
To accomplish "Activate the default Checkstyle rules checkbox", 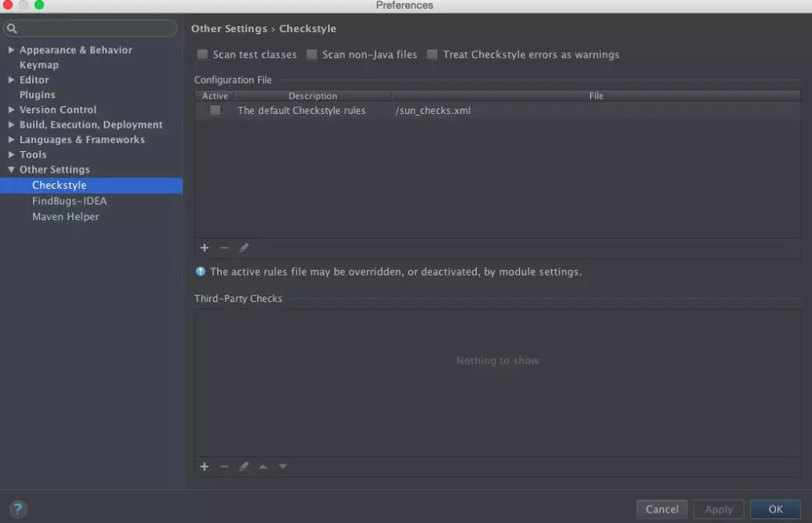I will (x=215, y=110).
